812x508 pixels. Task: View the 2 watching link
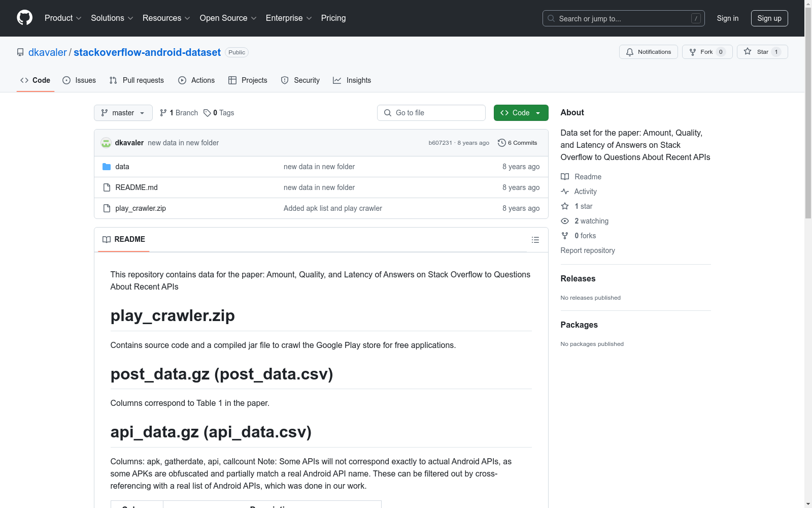(585, 221)
